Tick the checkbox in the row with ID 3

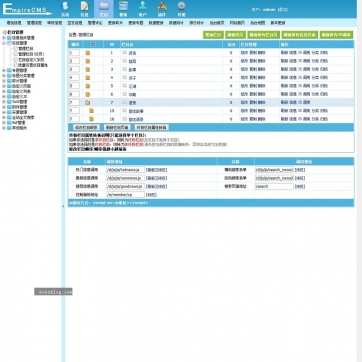(124, 69)
